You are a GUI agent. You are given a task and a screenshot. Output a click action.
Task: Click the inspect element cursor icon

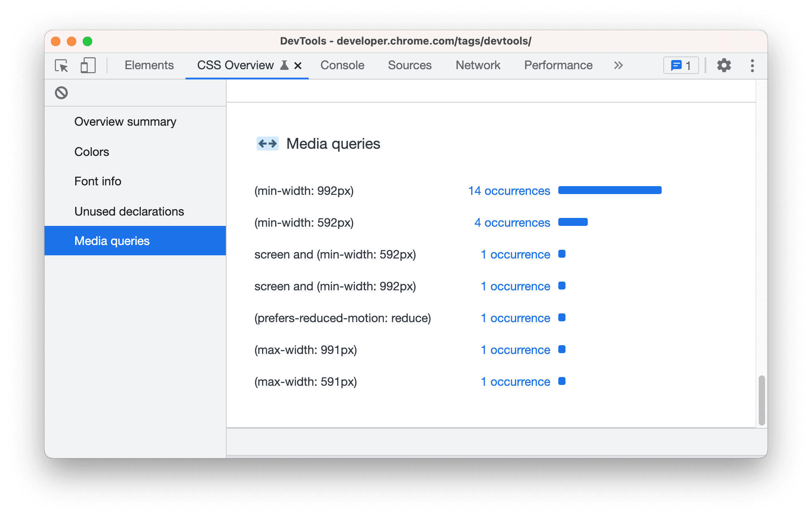(x=60, y=66)
